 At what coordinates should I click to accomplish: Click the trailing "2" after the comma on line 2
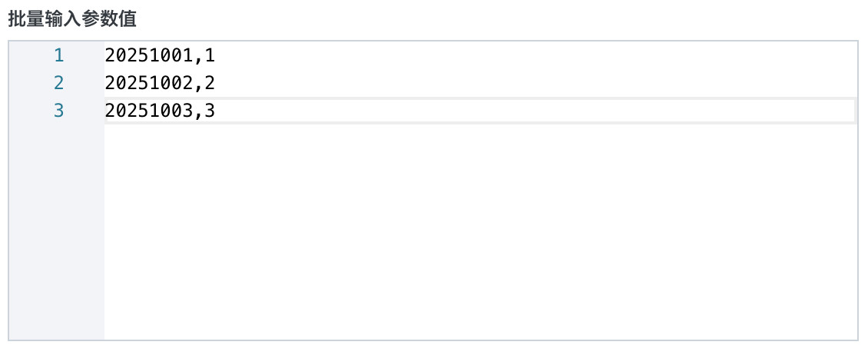(210, 83)
